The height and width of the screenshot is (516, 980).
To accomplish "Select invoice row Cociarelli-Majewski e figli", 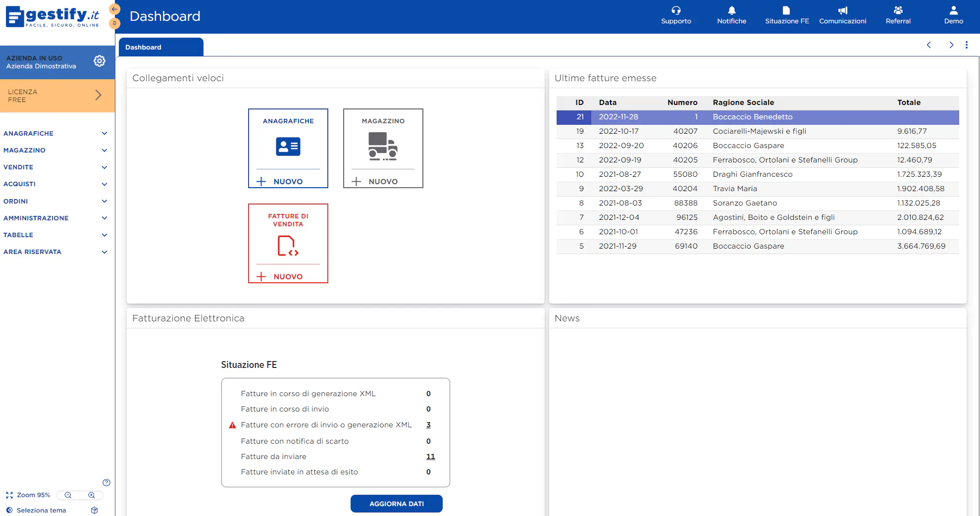I will tap(758, 131).
